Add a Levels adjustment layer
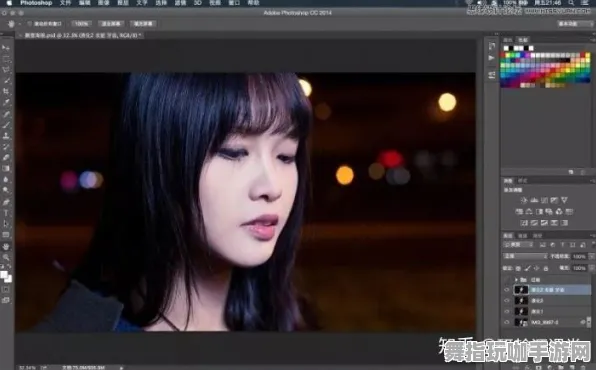 (534, 200)
